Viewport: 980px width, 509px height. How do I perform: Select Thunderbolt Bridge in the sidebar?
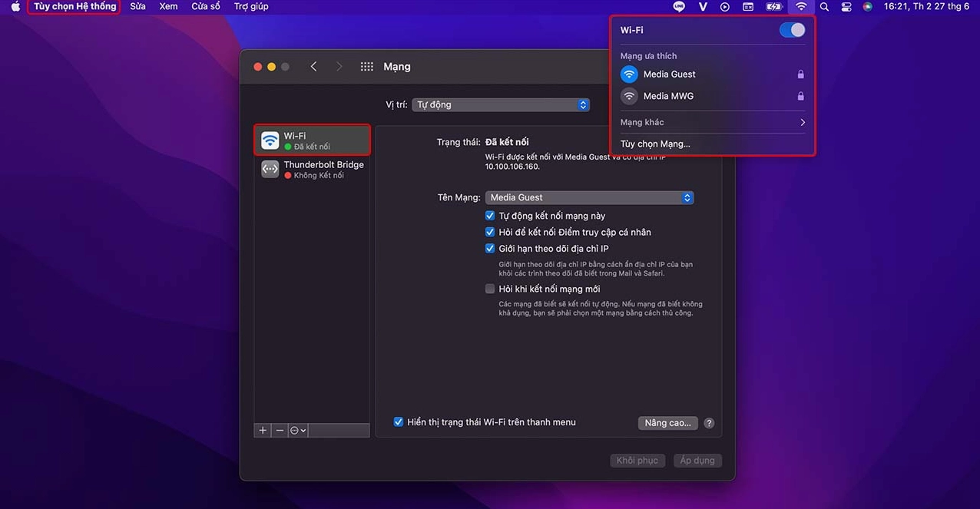(x=313, y=169)
